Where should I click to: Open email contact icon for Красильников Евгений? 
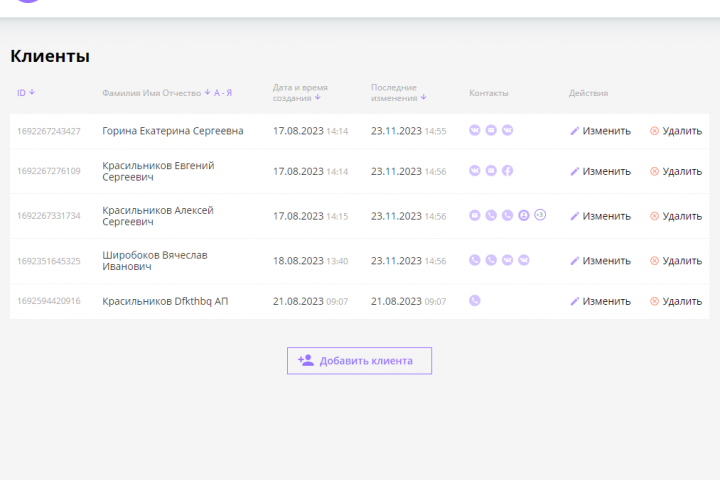click(491, 171)
